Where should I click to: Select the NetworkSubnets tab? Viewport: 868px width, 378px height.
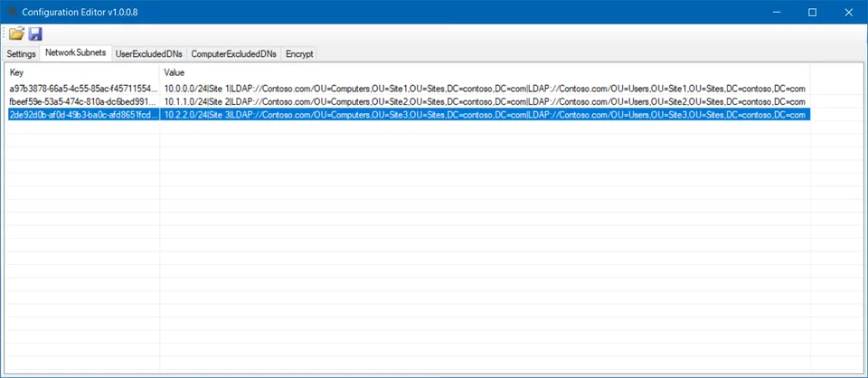75,52
